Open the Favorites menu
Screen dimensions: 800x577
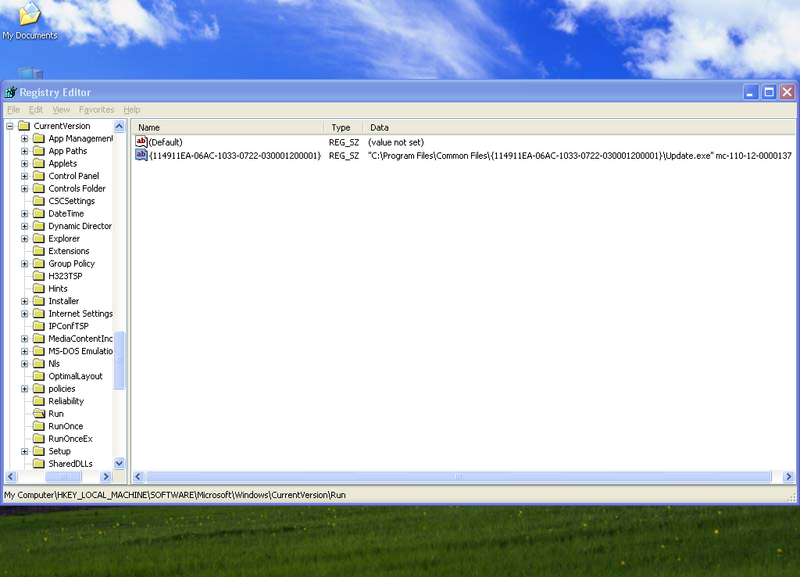[96, 110]
